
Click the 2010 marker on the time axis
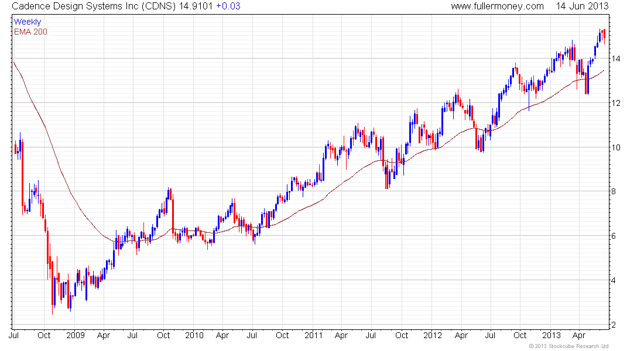click(x=194, y=336)
